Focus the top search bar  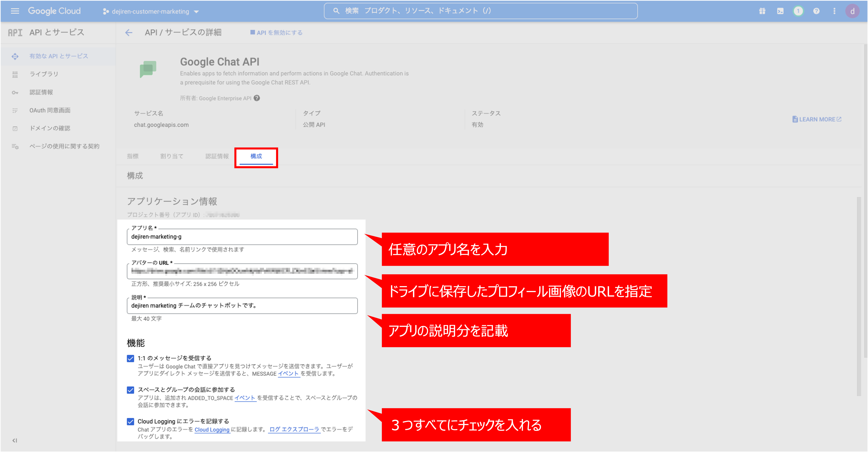point(481,11)
